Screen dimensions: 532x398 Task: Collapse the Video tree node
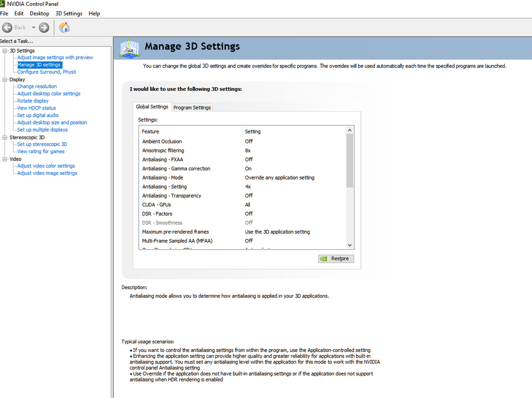5,159
